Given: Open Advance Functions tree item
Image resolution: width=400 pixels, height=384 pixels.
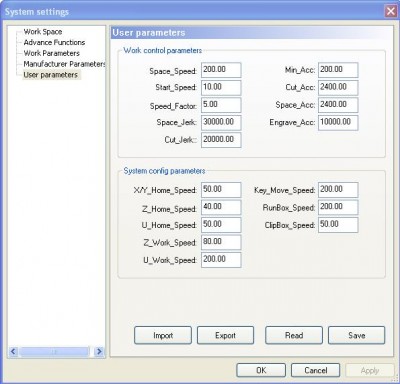Looking at the screenshot, I should coord(54,42).
